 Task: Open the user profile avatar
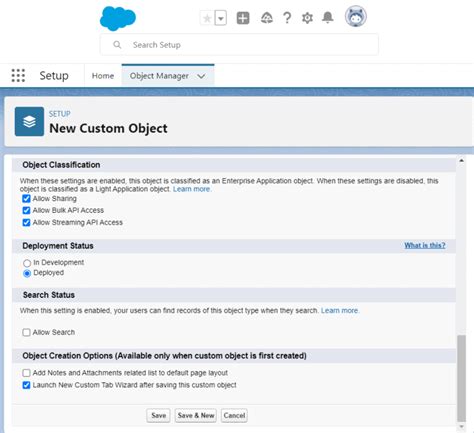(356, 16)
